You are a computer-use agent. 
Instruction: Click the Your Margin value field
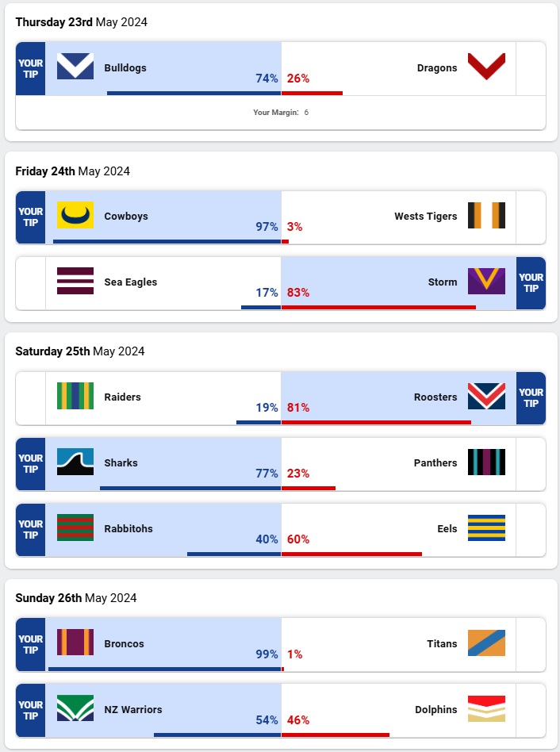coord(306,113)
